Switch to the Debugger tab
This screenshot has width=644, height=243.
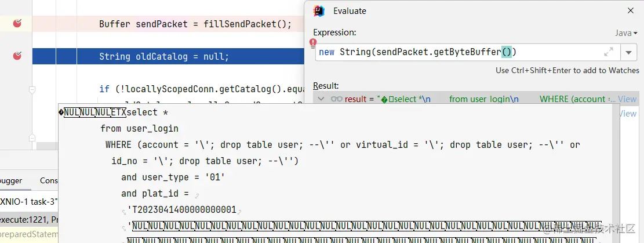click(x=11, y=180)
